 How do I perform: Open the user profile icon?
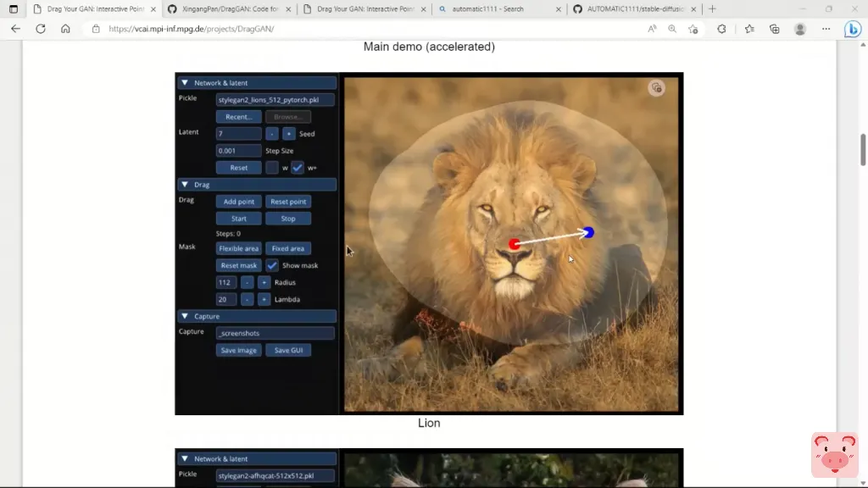tap(800, 29)
